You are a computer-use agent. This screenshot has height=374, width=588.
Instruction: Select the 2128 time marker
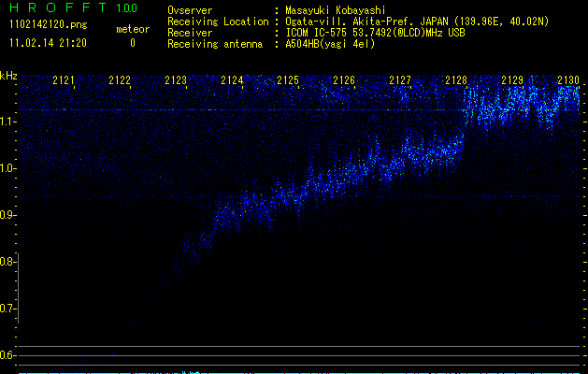456,81
